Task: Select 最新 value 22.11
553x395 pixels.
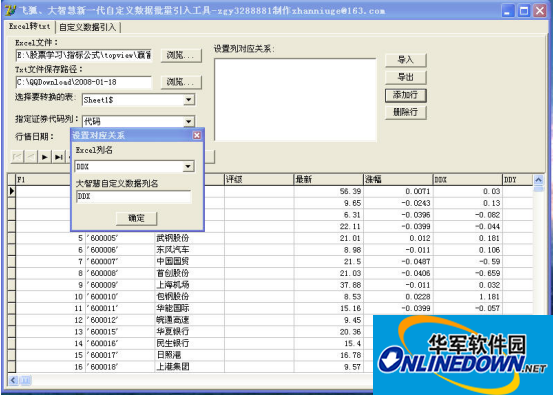Action: [x=328, y=227]
